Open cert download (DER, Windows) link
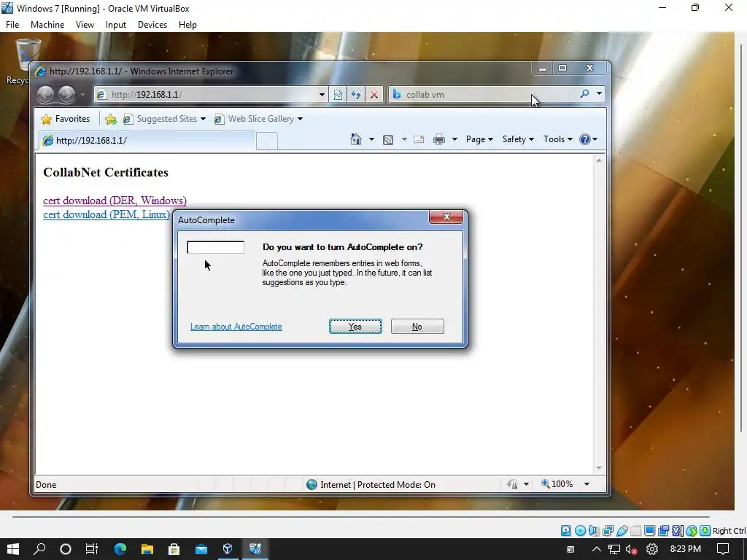 (115, 201)
